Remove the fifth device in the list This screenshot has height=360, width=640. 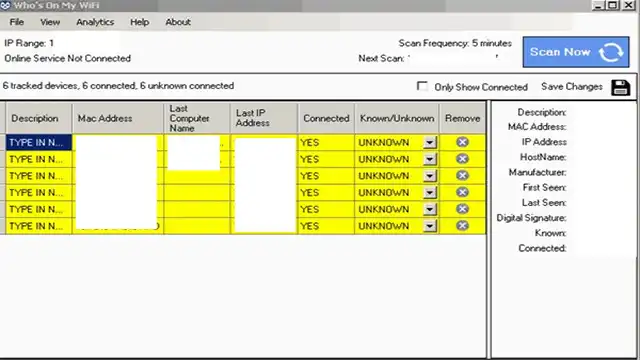click(x=462, y=209)
